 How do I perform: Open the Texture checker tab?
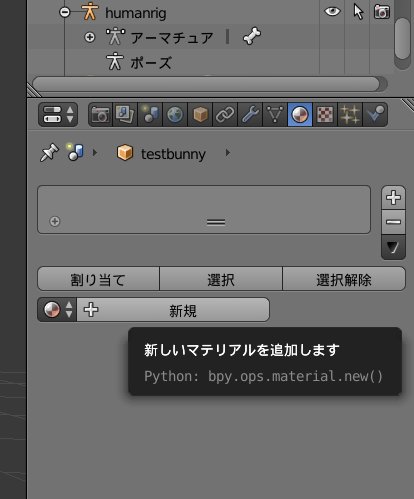(x=325, y=115)
